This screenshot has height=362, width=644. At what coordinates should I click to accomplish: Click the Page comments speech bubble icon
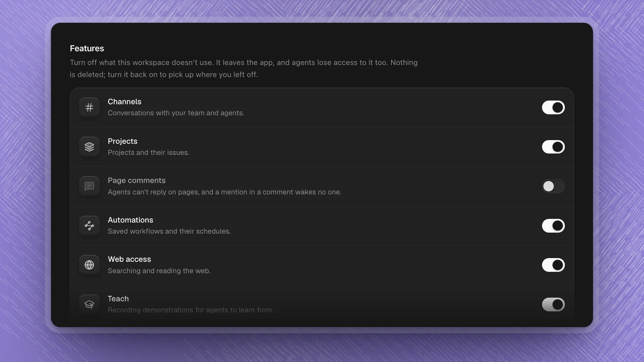click(x=89, y=186)
